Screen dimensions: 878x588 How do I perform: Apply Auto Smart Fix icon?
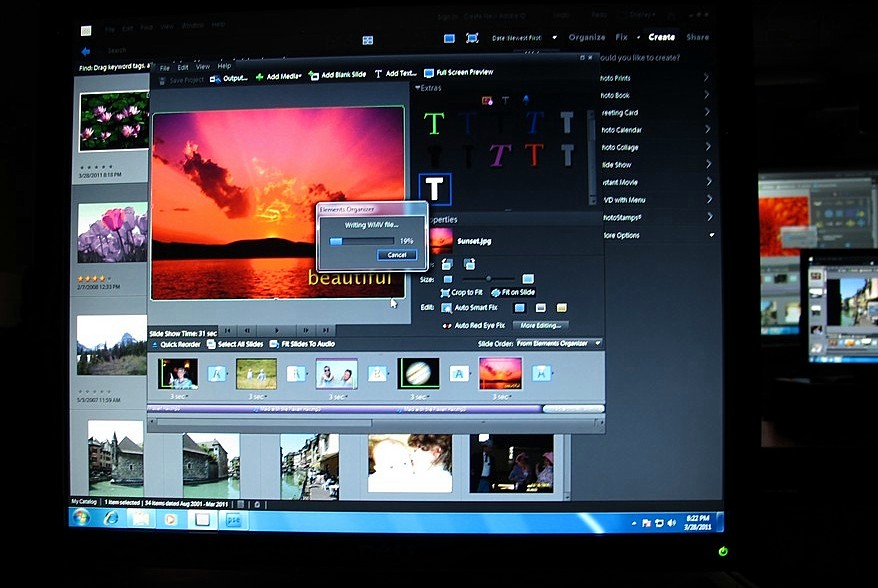(446, 308)
